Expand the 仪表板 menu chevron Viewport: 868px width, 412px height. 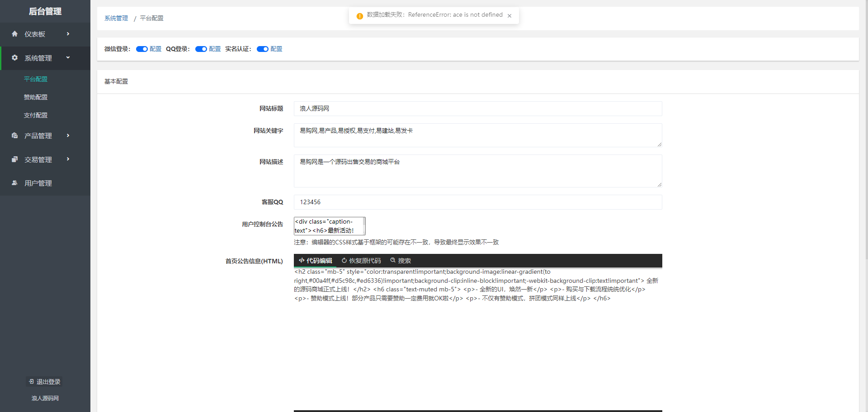(68, 34)
